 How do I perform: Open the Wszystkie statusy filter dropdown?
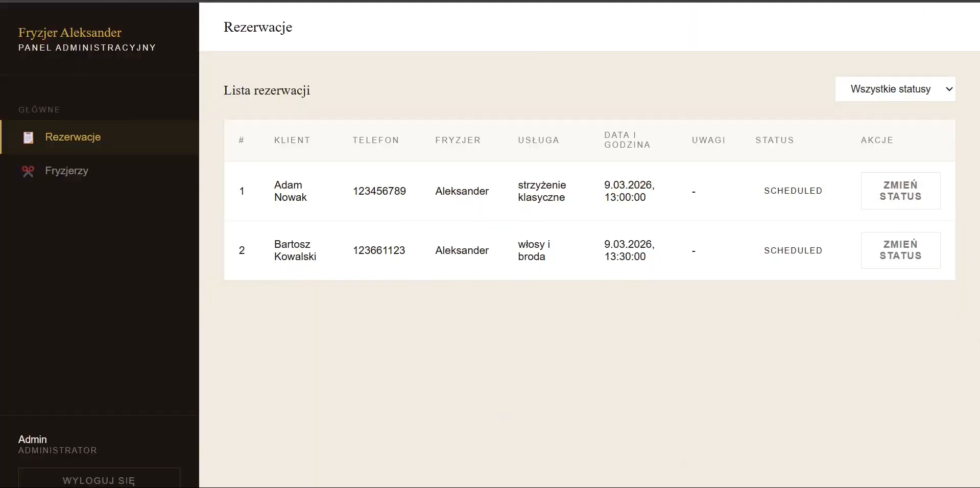895,89
